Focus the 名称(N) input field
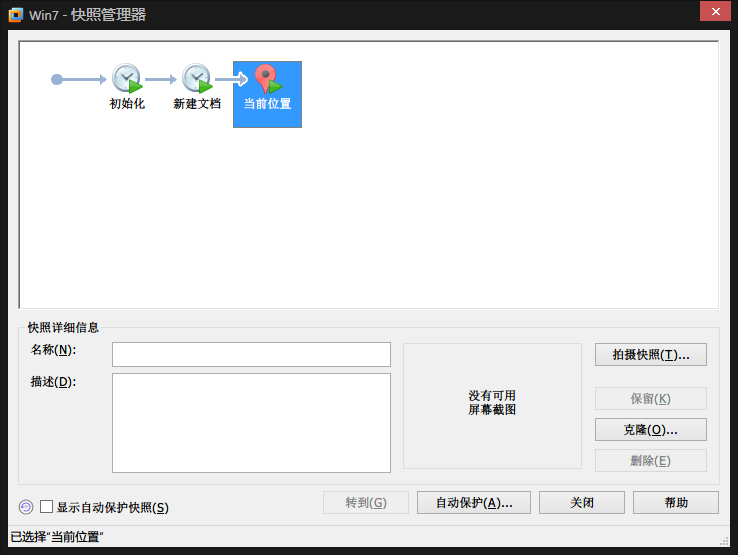Screen dimensions: 738x555 click(251, 354)
